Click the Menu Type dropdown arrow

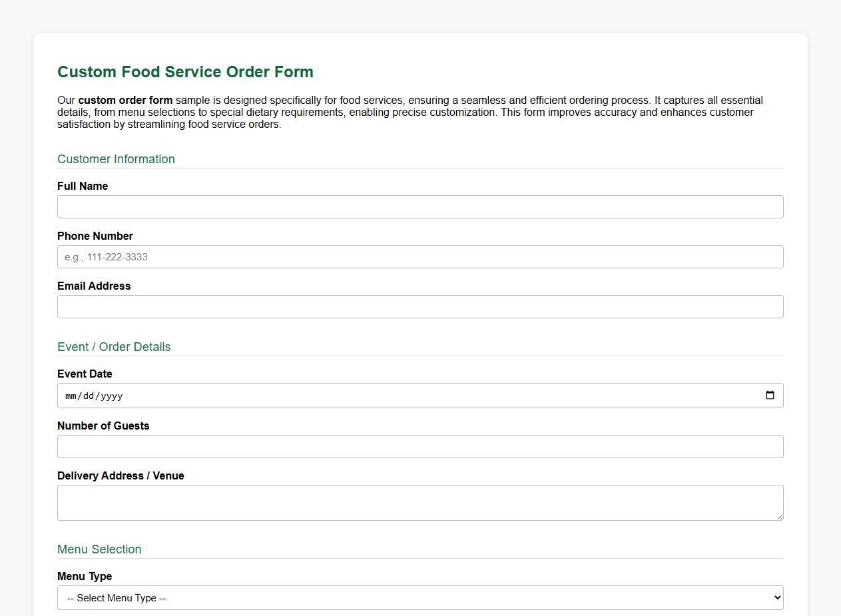pyautogui.click(x=772, y=597)
